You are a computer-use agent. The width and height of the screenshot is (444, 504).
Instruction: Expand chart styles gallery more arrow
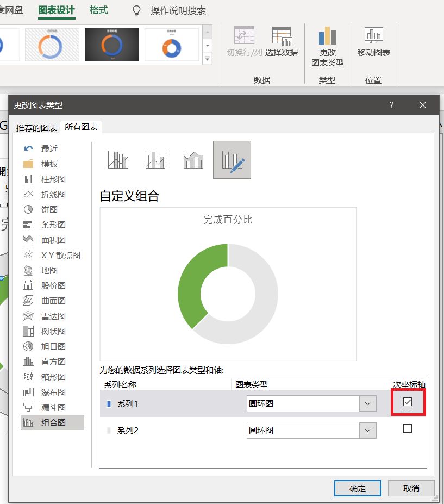click(208, 59)
